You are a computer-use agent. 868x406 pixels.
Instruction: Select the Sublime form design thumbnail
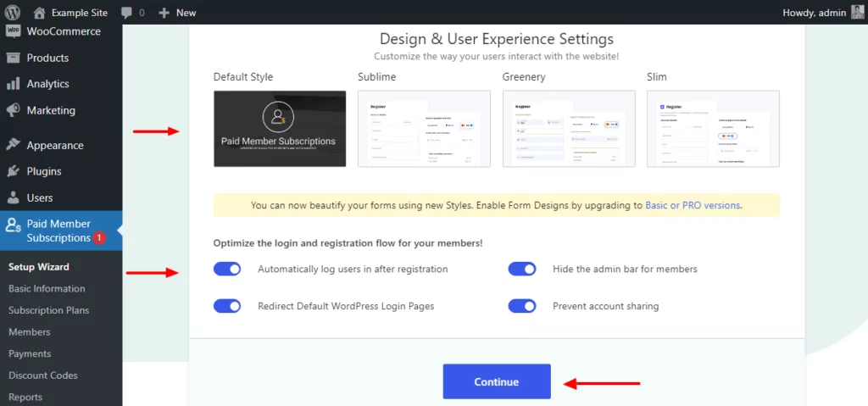tap(424, 129)
